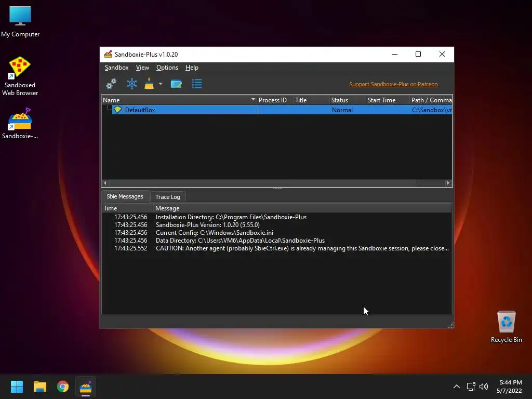Open the taskbar clock showing 5:44 PM

pyautogui.click(x=509, y=387)
